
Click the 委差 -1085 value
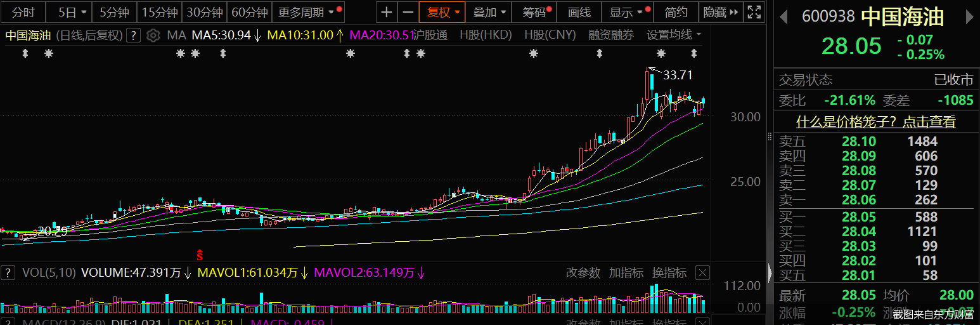click(x=956, y=100)
